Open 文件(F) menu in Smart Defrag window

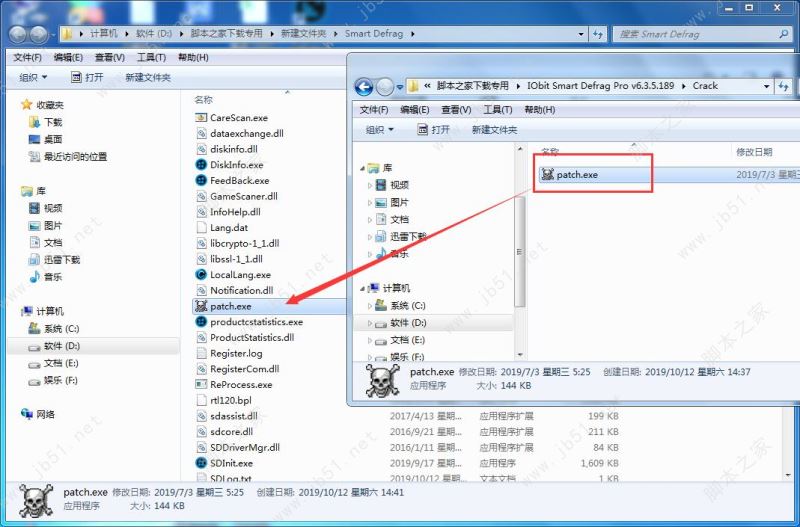pyautogui.click(x=28, y=57)
